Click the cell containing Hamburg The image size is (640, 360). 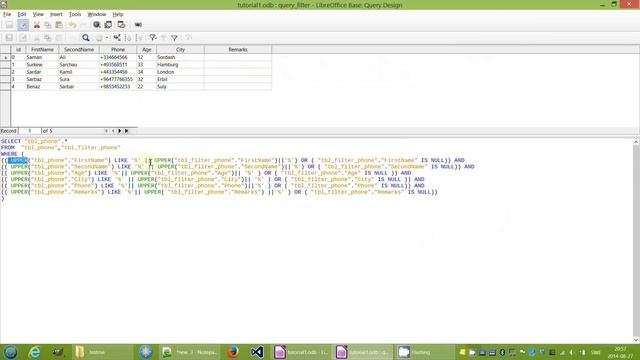pyautogui.click(x=180, y=65)
